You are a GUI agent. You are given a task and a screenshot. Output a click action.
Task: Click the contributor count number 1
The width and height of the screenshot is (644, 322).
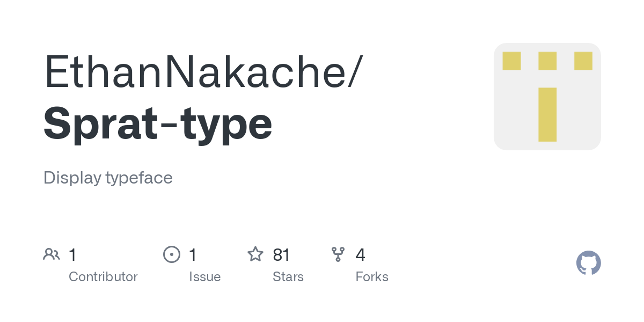tap(72, 254)
